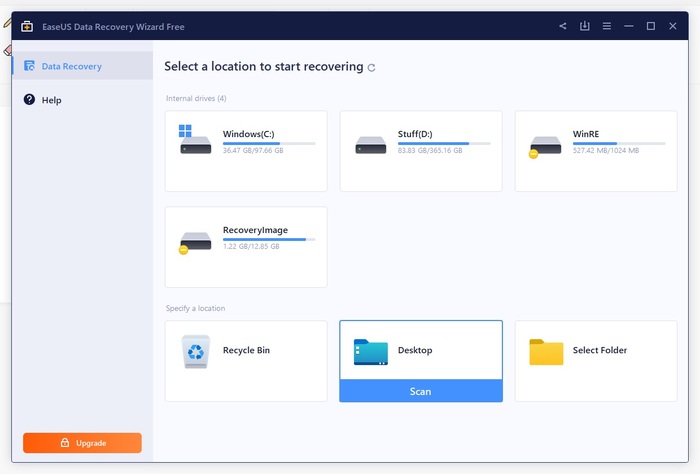Screen dimensions: 700x474
Task: Select the Windows(C:) drive name
Action: pyautogui.click(x=249, y=134)
